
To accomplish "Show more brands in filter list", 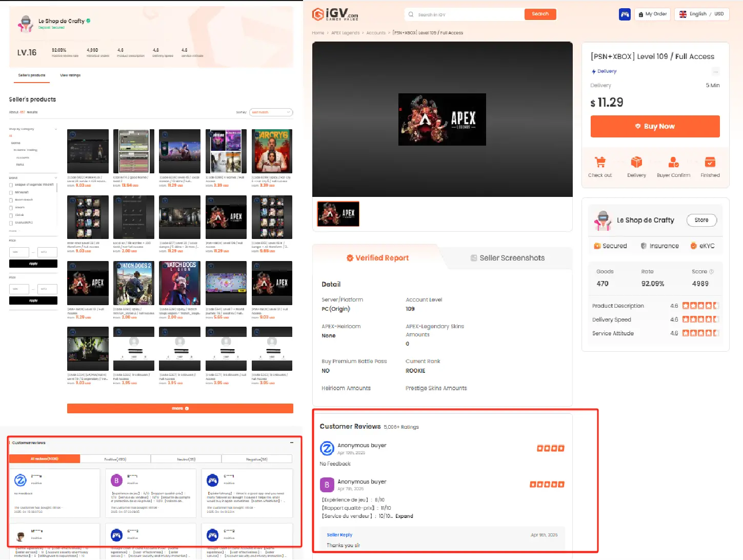I will (x=13, y=231).
